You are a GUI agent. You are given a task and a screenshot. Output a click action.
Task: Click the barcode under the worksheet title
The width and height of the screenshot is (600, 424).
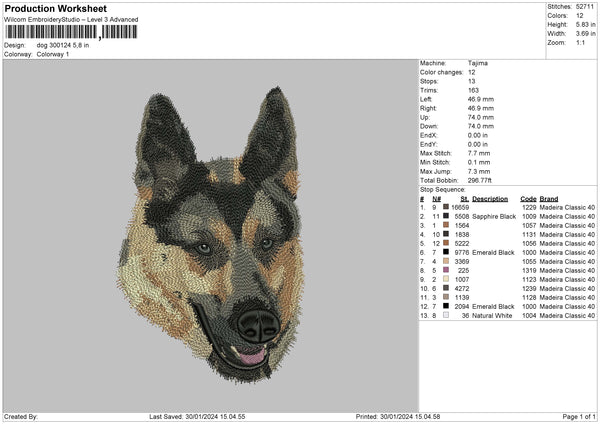[x=70, y=33]
